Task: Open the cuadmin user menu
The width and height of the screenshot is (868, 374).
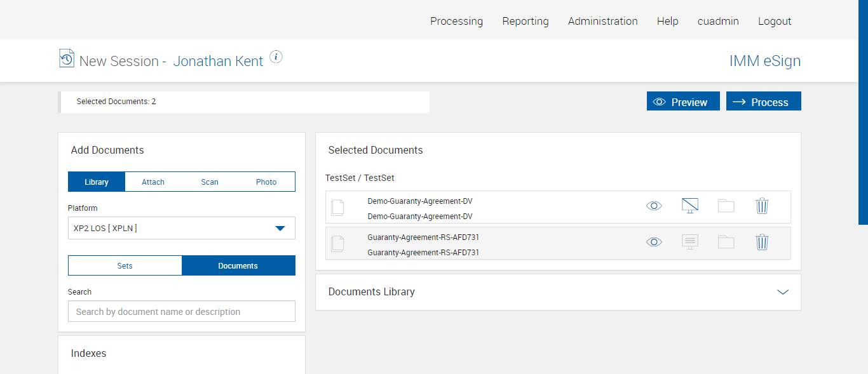Action: tap(718, 21)
